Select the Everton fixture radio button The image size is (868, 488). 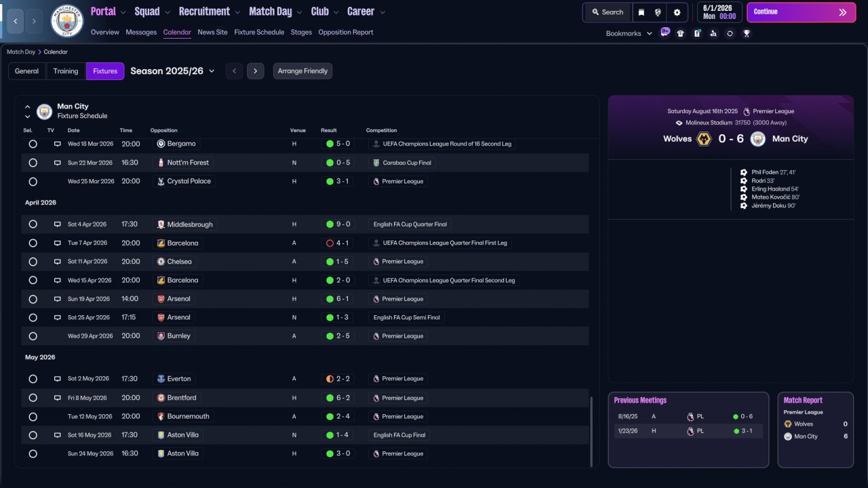click(x=33, y=379)
